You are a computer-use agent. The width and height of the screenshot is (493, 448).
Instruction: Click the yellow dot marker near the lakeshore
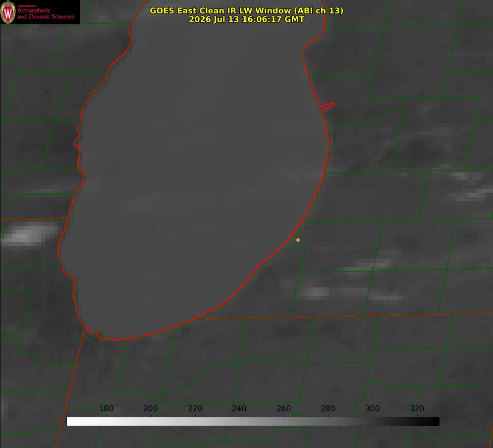tap(298, 240)
